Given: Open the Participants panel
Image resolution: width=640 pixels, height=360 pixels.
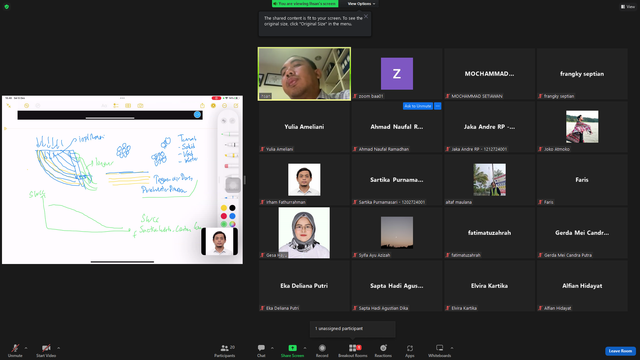Looking at the screenshot, I should click(x=225, y=350).
